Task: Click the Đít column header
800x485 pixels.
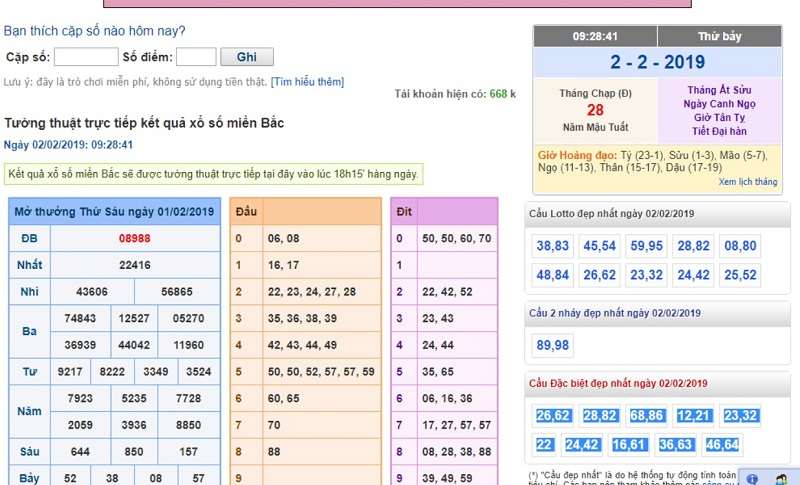Action: [x=404, y=212]
